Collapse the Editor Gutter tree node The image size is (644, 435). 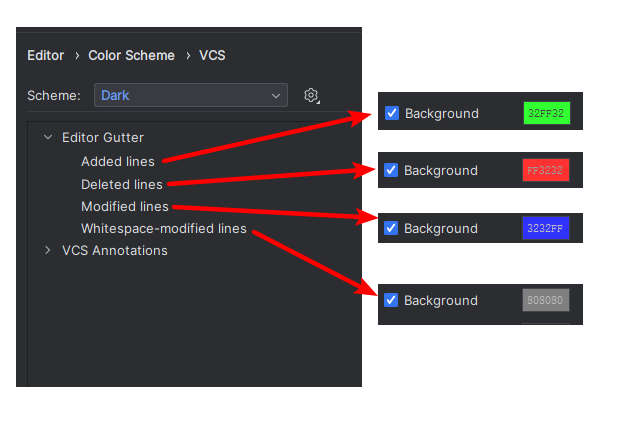point(48,137)
